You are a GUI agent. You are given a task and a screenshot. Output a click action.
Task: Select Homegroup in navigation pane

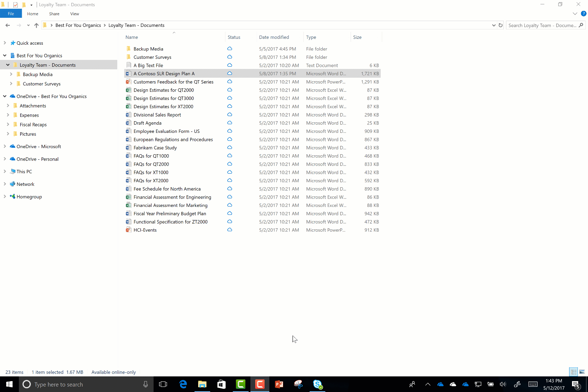pos(29,196)
